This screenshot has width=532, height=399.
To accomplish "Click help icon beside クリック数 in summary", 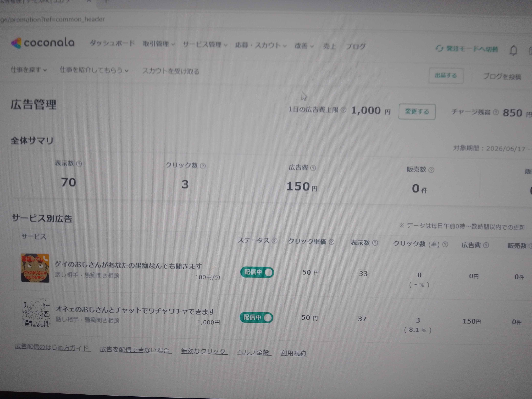I will pos(203,166).
